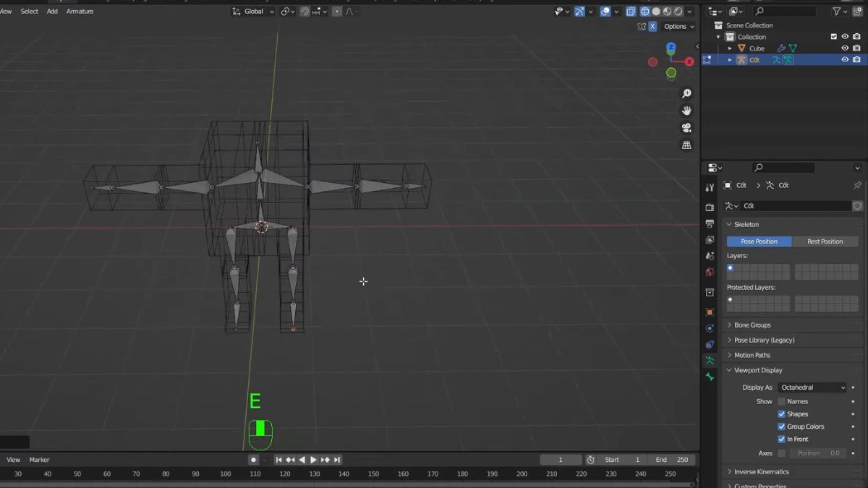The image size is (868, 488).
Task: Select Pose Position button
Action: click(x=759, y=241)
